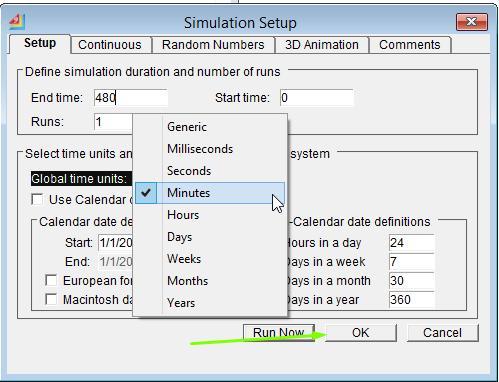499x382 pixels.
Task: Choose Milliseconds from the time units menu
Action: pyautogui.click(x=210, y=149)
